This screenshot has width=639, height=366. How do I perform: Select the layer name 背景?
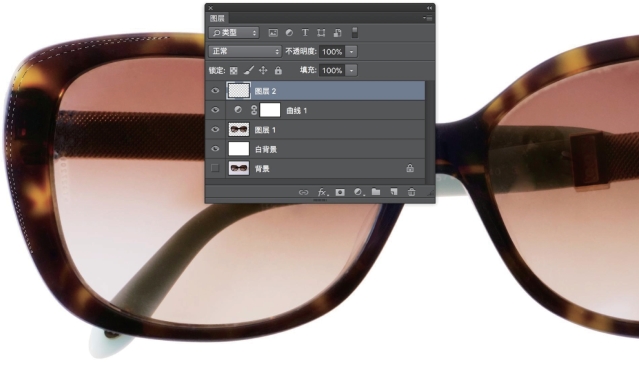point(262,169)
